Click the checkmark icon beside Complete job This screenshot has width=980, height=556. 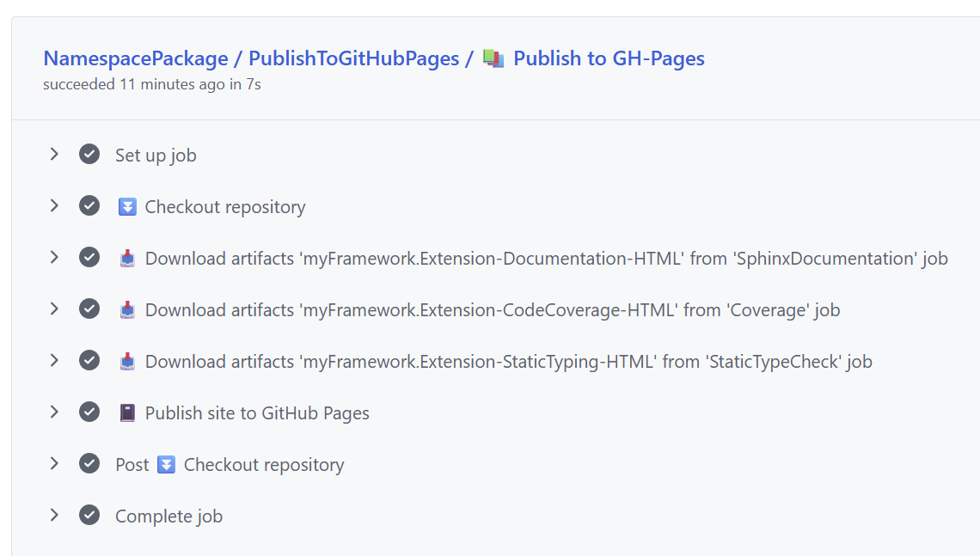[x=89, y=516]
